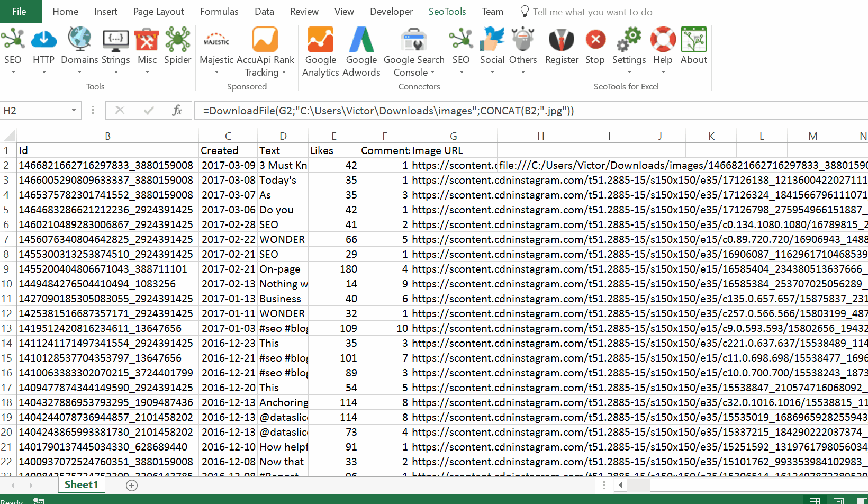The image size is (868, 504).
Task: Expand the Name Box dropdown arrow
Action: (x=74, y=111)
